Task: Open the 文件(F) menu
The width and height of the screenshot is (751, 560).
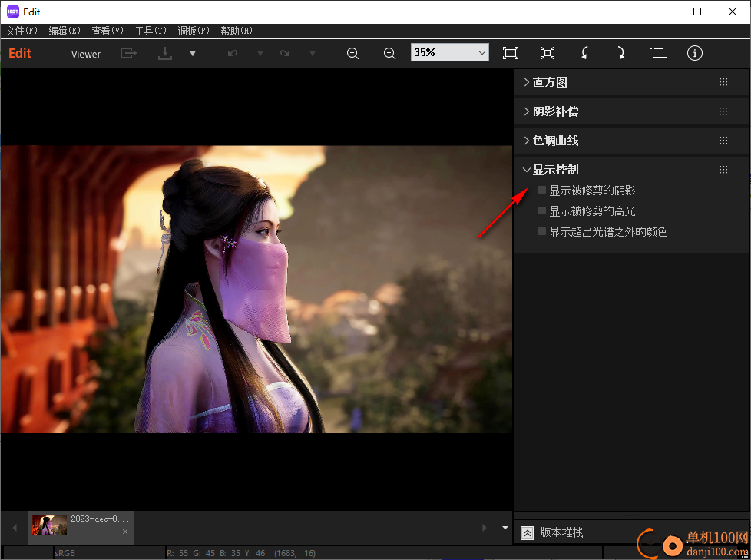Action: (x=22, y=31)
